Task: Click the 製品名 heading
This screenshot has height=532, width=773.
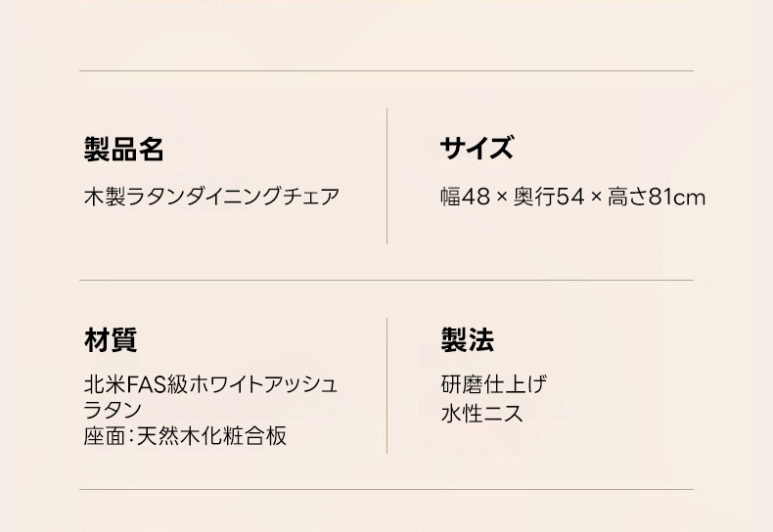Action: coord(123,150)
